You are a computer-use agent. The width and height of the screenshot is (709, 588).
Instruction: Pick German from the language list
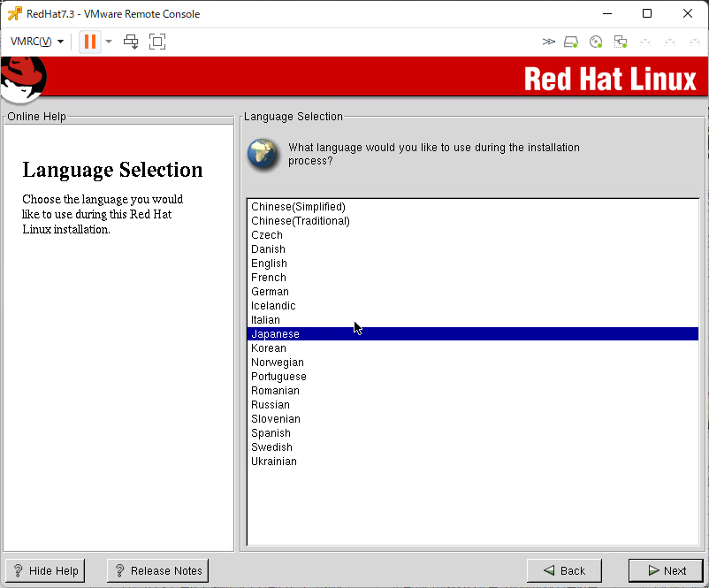click(472, 291)
